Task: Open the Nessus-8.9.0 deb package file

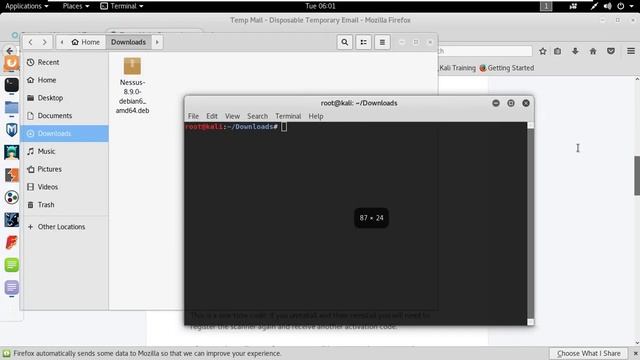Action: 132,86
